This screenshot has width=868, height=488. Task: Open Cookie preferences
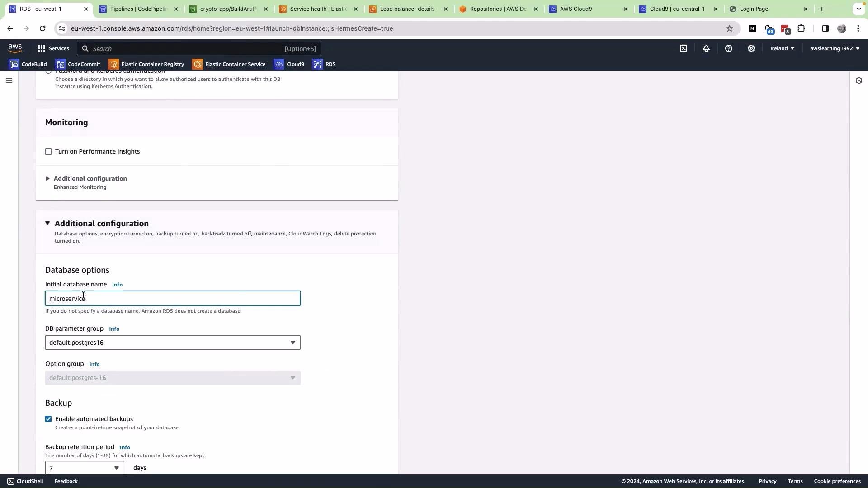pyautogui.click(x=837, y=481)
